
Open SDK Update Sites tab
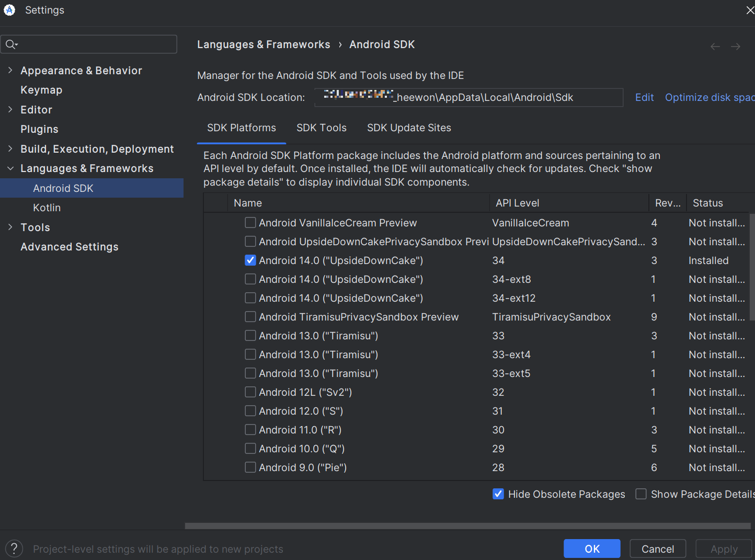tap(409, 128)
